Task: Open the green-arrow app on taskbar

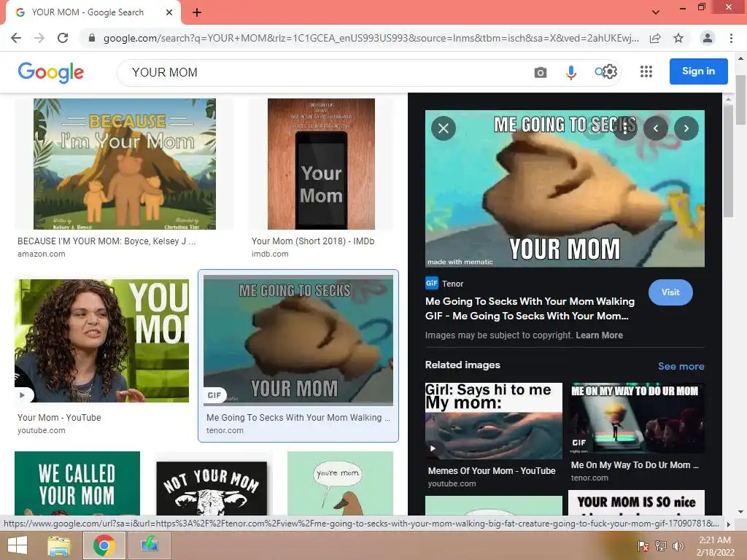Action: pos(149,545)
